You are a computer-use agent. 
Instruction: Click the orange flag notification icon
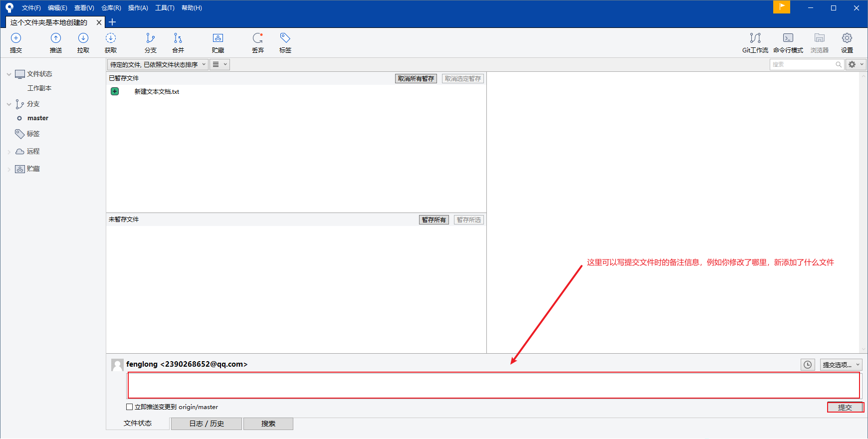point(782,6)
